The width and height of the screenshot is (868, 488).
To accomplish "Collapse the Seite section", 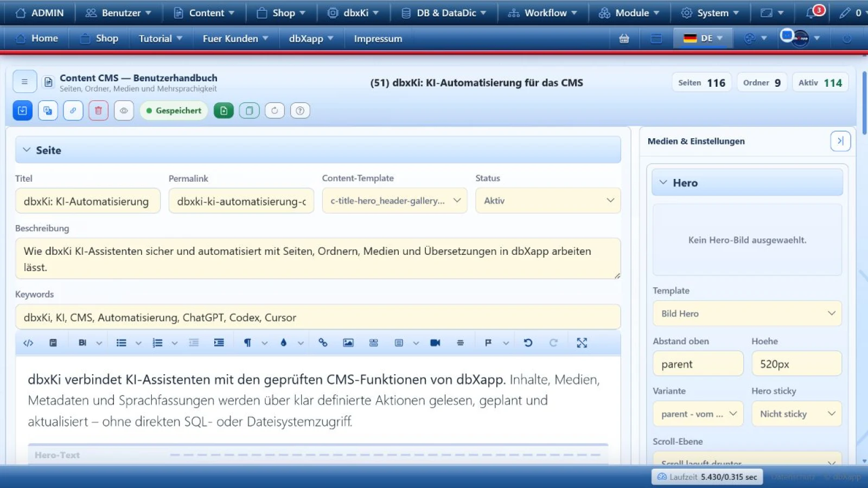I will tap(318, 150).
